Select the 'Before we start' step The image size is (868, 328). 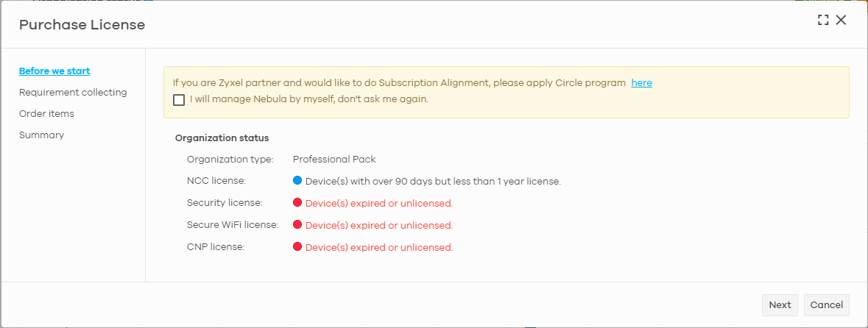54,71
